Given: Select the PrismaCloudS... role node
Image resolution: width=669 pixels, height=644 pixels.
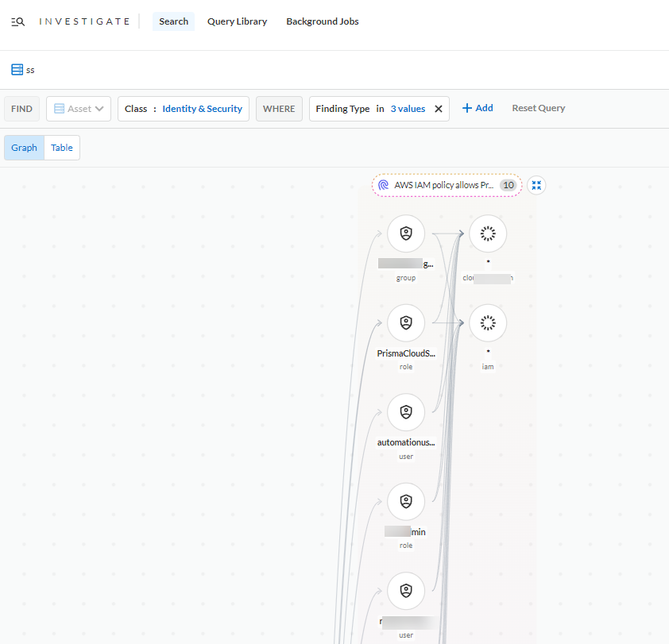Looking at the screenshot, I should point(406,323).
